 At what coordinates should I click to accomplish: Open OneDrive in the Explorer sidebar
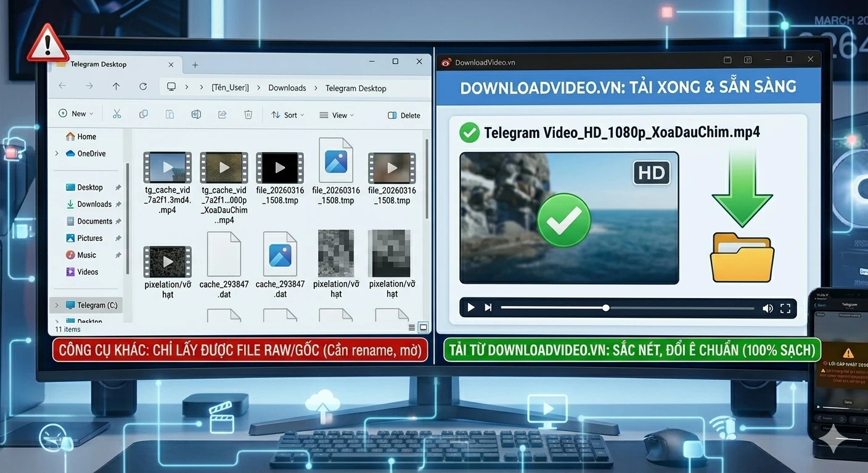click(x=85, y=153)
